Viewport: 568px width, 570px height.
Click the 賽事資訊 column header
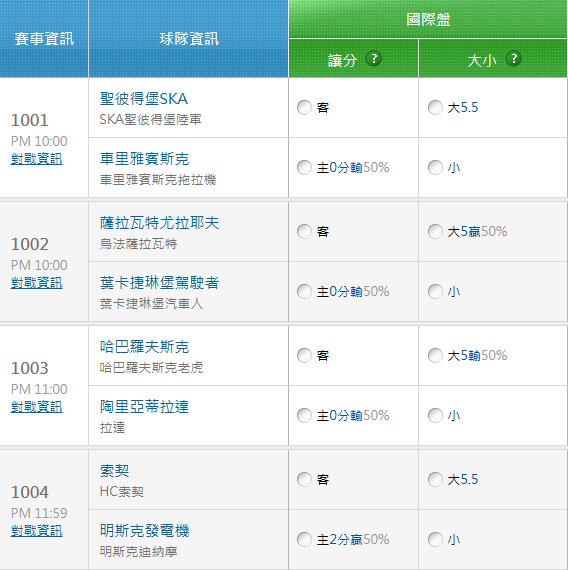pyautogui.click(x=44, y=39)
